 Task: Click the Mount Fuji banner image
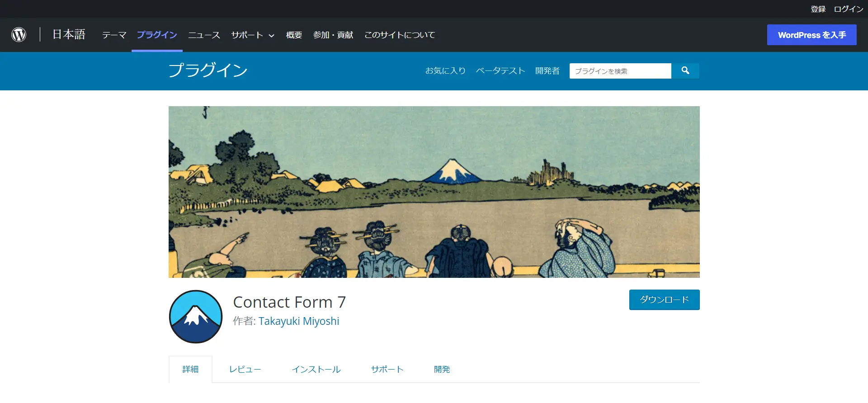[x=434, y=192]
